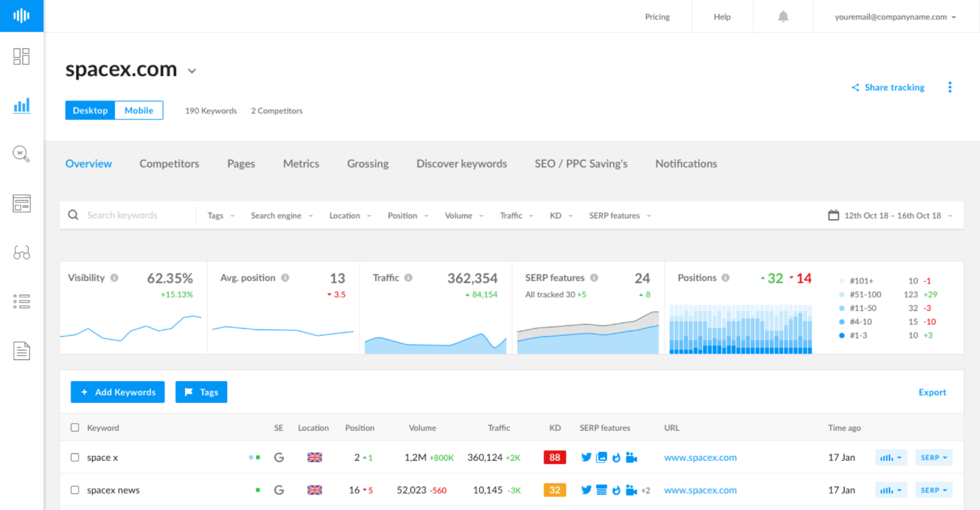The image size is (980, 510).
Task: Open the dashboard grid icon in sidebar
Action: [21, 56]
